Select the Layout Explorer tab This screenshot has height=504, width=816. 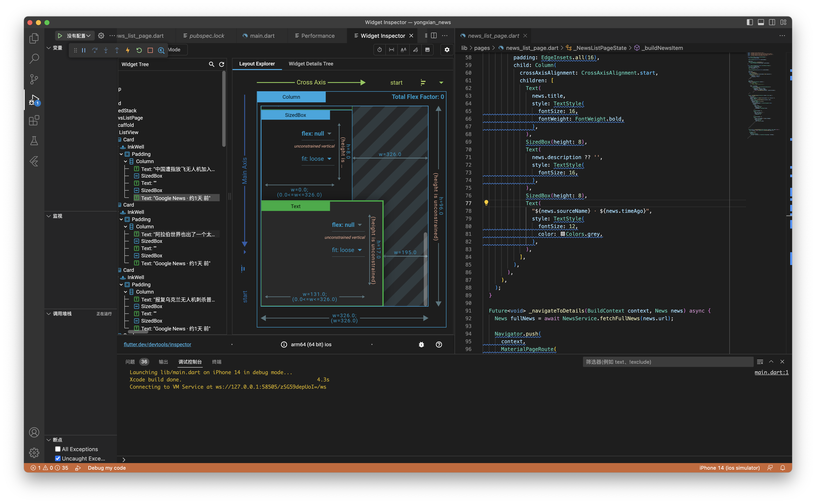pos(257,64)
